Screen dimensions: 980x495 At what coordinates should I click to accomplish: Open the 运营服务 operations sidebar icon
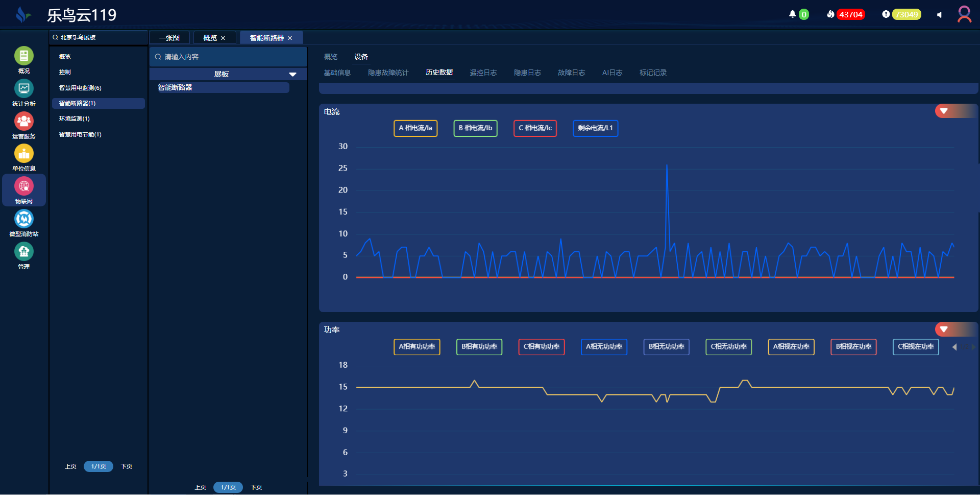coord(23,122)
